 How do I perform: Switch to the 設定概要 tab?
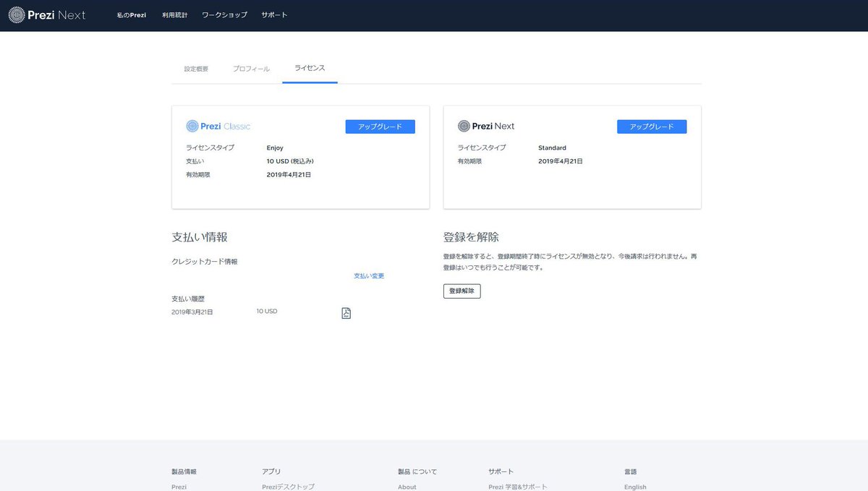(196, 69)
